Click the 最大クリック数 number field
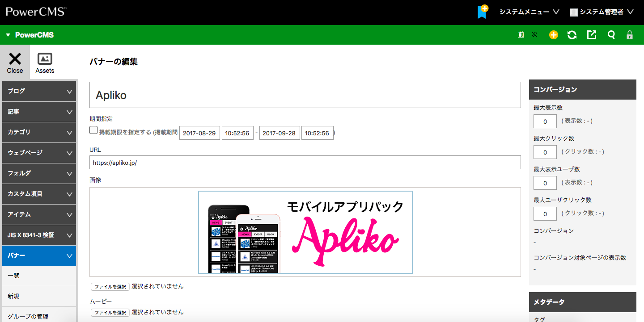The image size is (644, 322). pyautogui.click(x=545, y=152)
